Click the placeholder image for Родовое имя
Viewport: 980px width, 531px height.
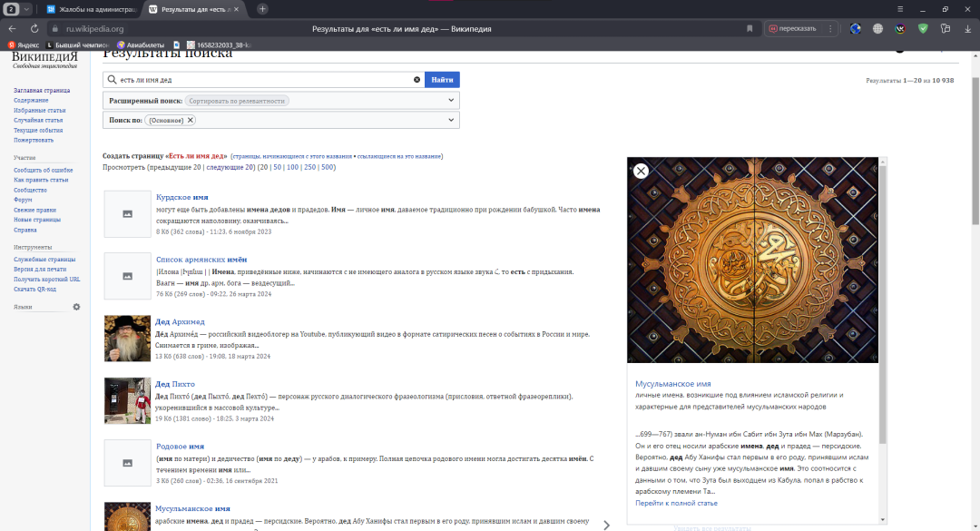pos(128,463)
